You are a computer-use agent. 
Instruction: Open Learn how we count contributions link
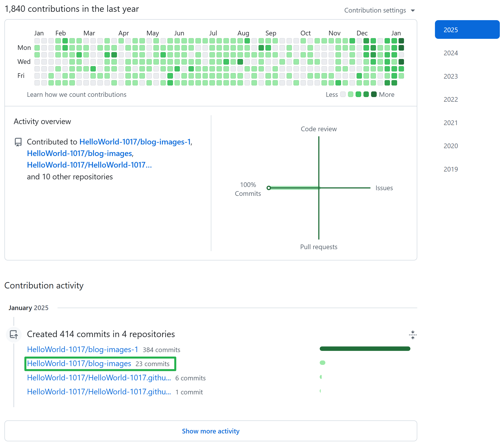[x=76, y=95]
